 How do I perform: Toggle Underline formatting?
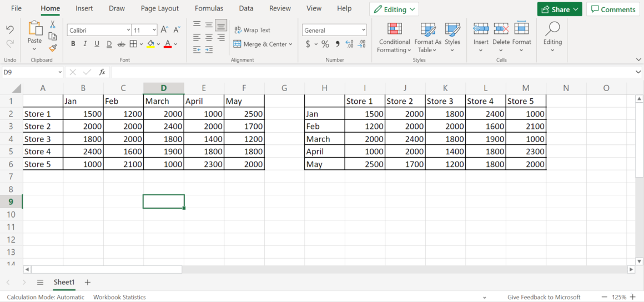(x=97, y=44)
